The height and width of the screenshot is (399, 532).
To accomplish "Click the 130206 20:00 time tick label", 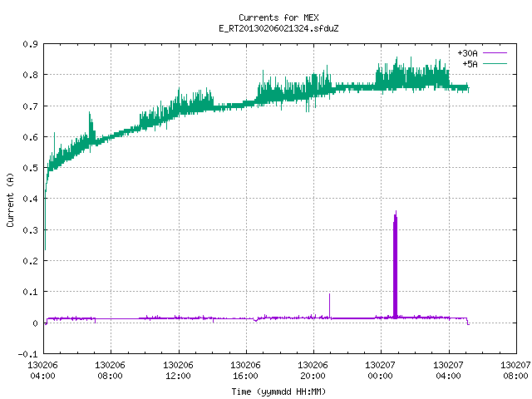I will pos(313,371).
